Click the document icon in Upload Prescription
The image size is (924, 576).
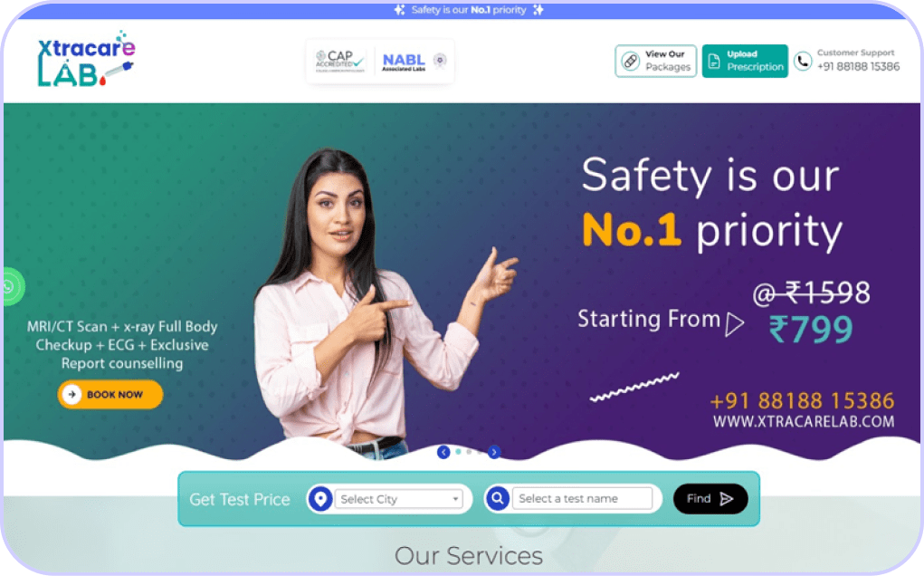(714, 61)
